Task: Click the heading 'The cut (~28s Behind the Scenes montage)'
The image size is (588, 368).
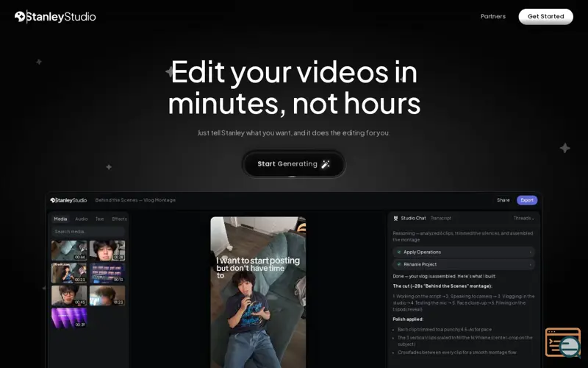Action: [x=442, y=286]
